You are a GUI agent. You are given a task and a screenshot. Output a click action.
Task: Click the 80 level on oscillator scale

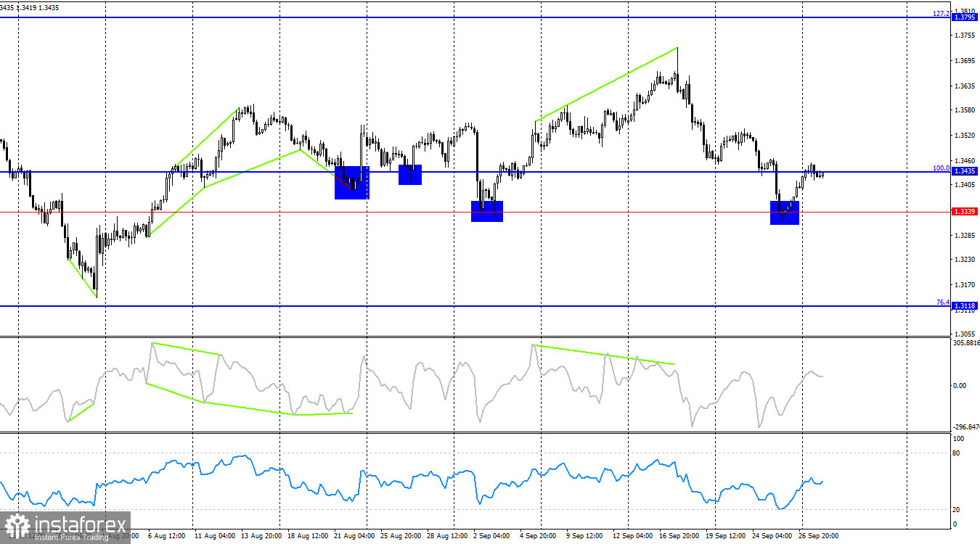click(x=957, y=453)
